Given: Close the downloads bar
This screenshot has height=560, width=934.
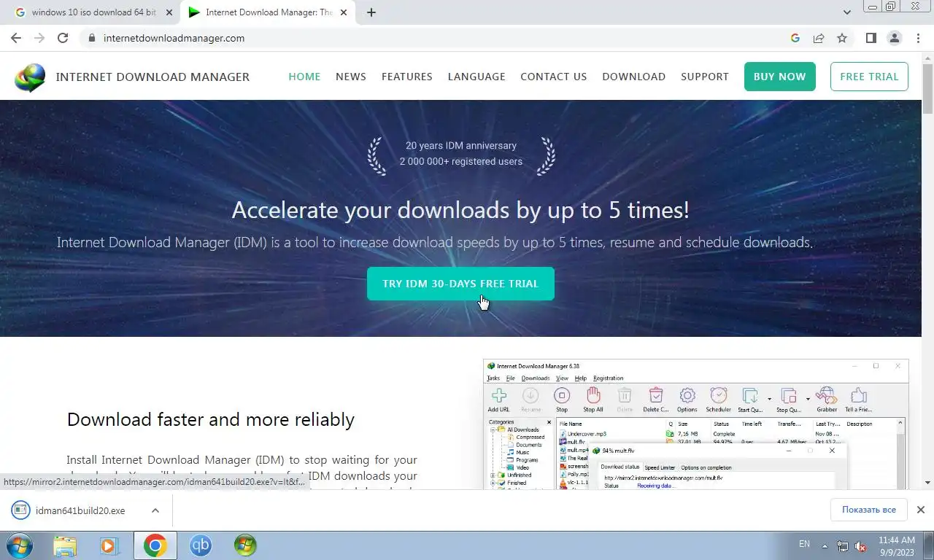Looking at the screenshot, I should coord(921,510).
